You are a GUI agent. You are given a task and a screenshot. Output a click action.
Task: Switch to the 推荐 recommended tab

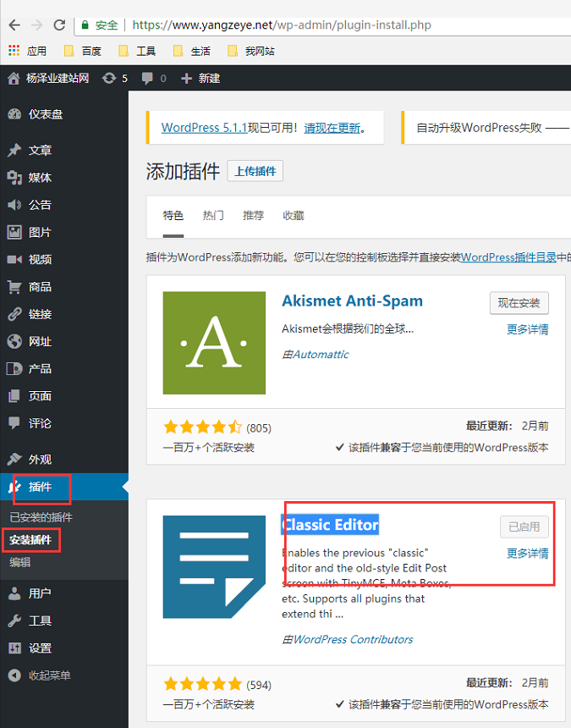click(x=253, y=215)
